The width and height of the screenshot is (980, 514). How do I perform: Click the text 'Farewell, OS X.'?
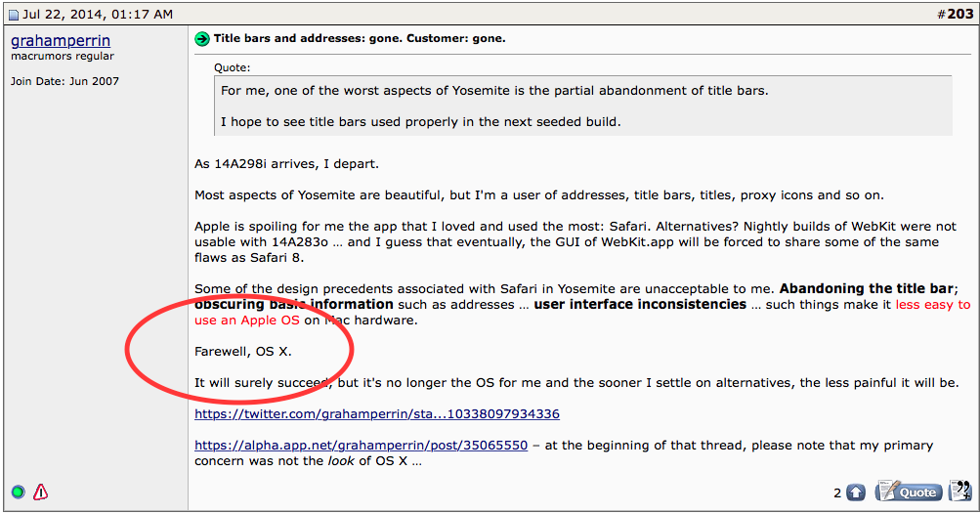(x=243, y=352)
